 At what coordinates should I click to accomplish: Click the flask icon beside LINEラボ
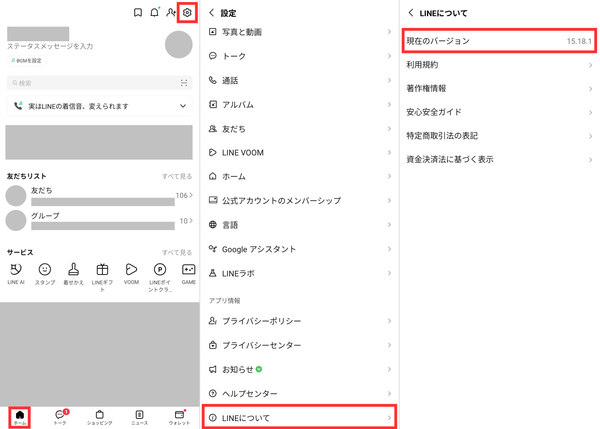pos(212,273)
